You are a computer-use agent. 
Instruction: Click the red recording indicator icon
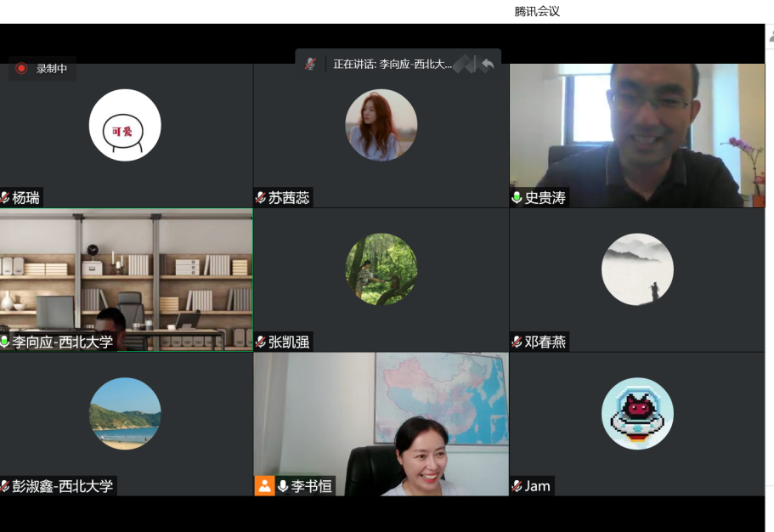pyautogui.click(x=21, y=69)
